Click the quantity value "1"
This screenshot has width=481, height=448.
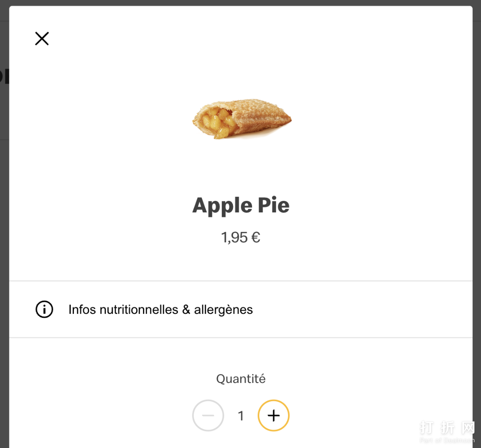tap(241, 416)
